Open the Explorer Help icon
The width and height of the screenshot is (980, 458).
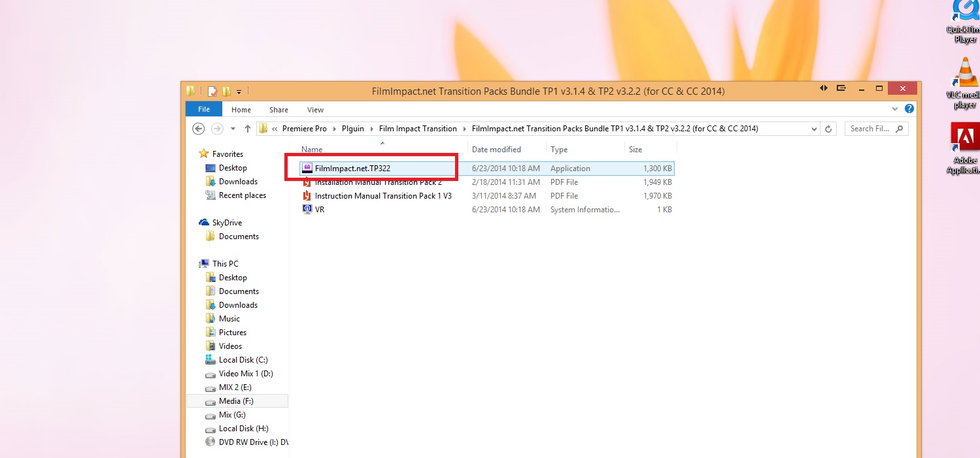909,109
